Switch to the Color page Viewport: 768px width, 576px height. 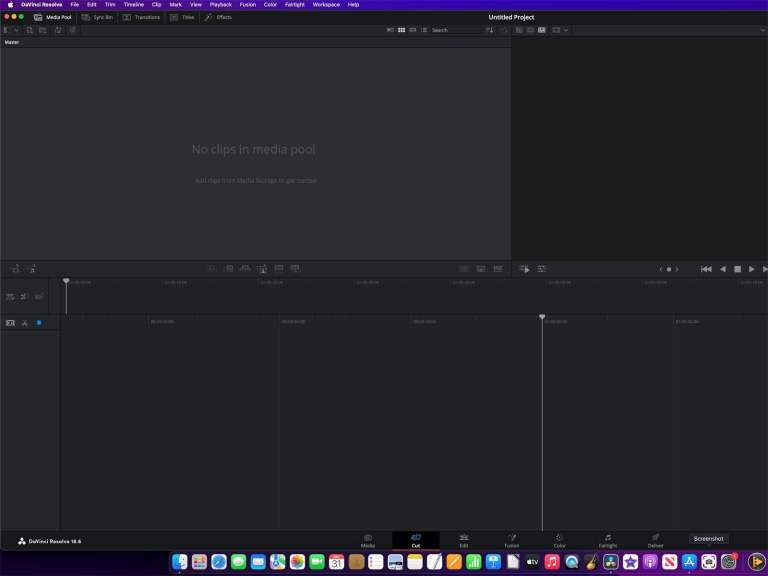559,540
